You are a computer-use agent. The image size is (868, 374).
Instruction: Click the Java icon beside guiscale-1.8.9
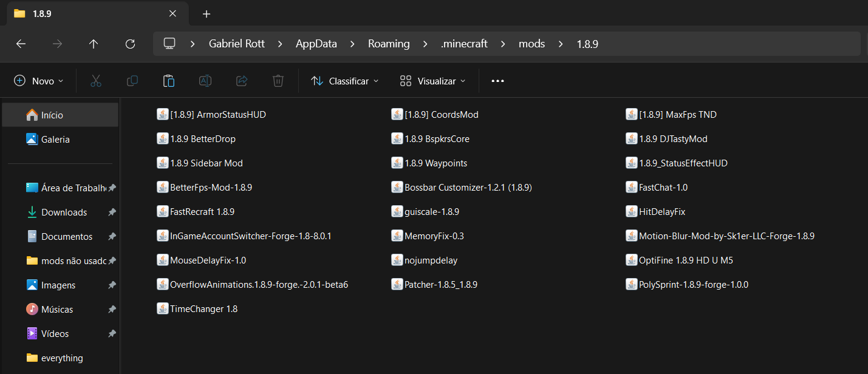coord(397,211)
